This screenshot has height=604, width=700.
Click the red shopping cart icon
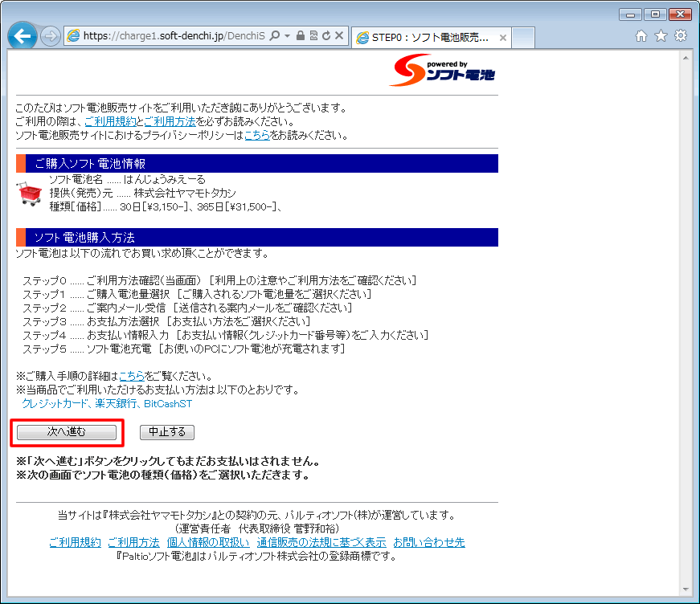(x=30, y=194)
